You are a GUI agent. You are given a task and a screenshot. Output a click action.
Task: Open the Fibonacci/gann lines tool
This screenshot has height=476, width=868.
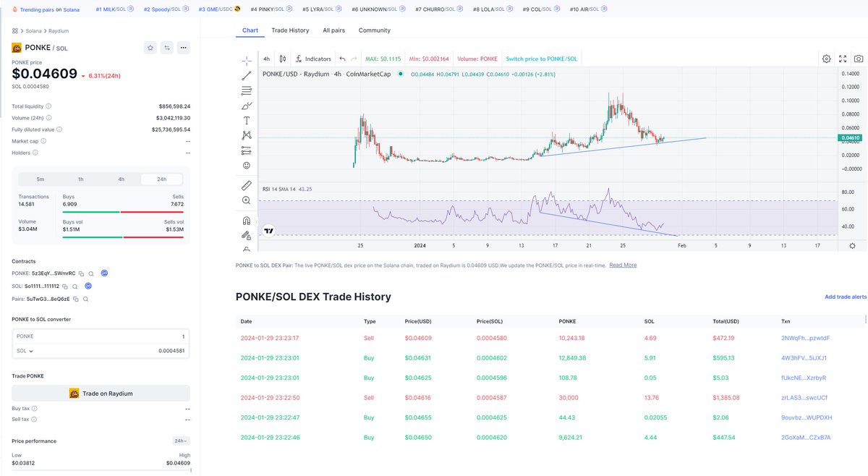[247, 90]
